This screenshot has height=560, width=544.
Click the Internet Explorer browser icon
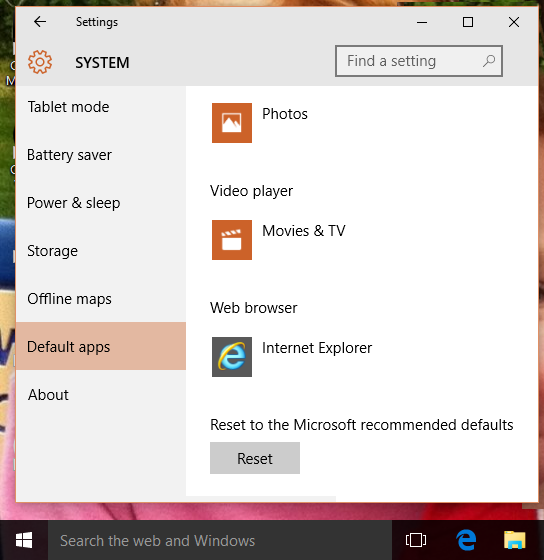[x=232, y=357]
